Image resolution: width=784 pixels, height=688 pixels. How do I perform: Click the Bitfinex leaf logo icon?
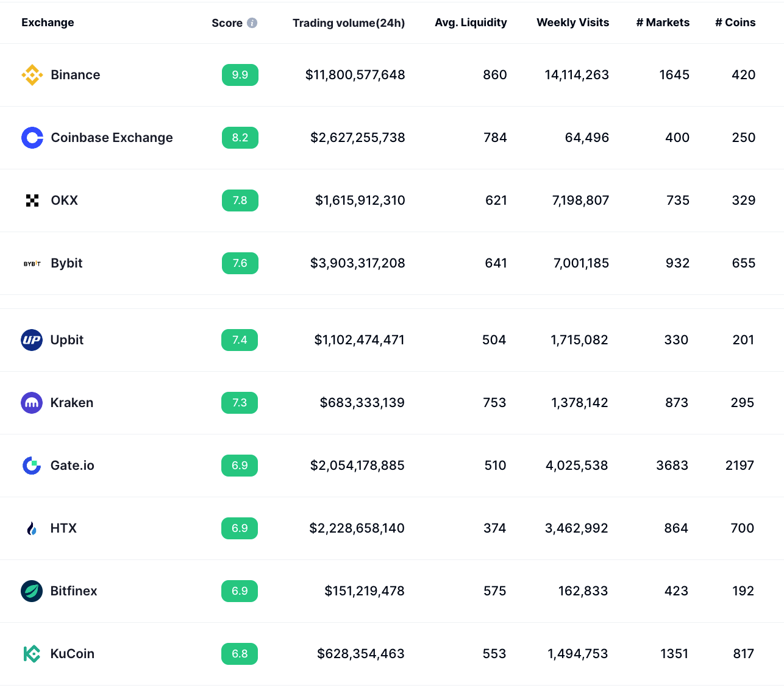pyautogui.click(x=32, y=591)
